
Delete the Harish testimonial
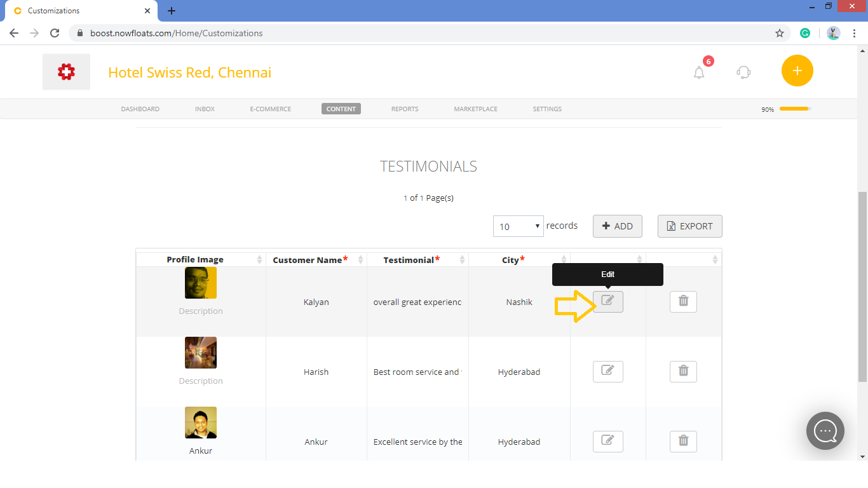point(683,372)
